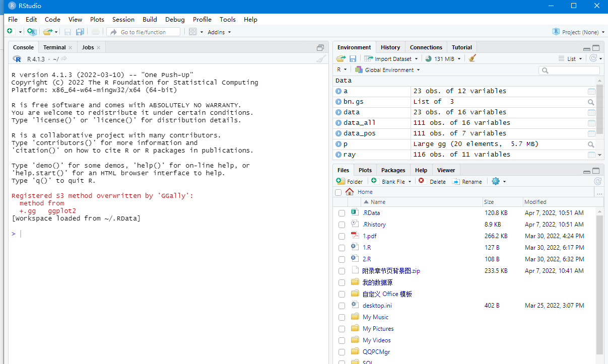
Task: Open table view for data_all
Action: pos(591,123)
